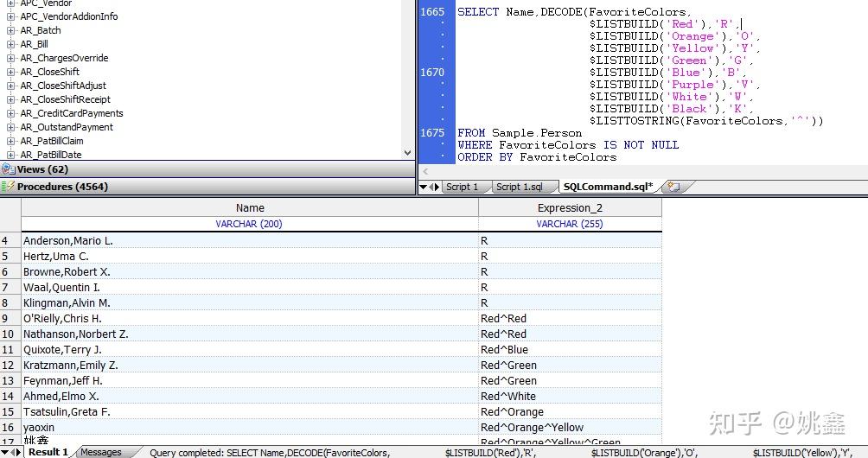Show next result tab arrow
This screenshot has height=458, width=868.
(x=19, y=453)
